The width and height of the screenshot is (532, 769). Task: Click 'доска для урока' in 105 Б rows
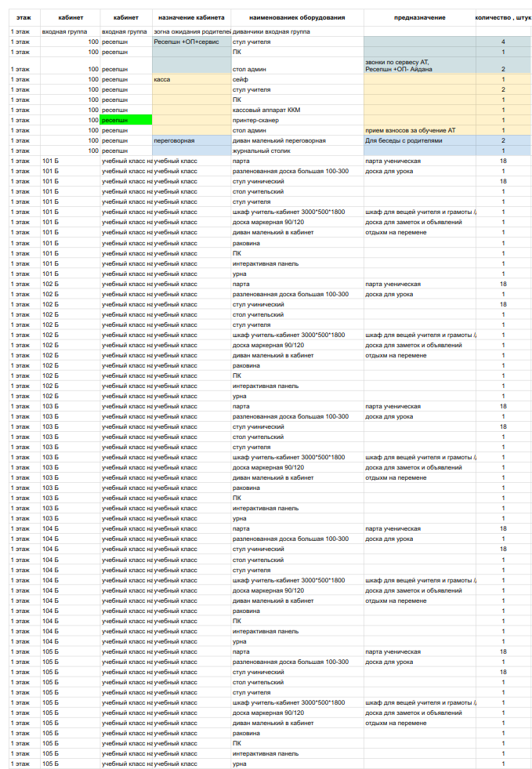tap(420, 662)
